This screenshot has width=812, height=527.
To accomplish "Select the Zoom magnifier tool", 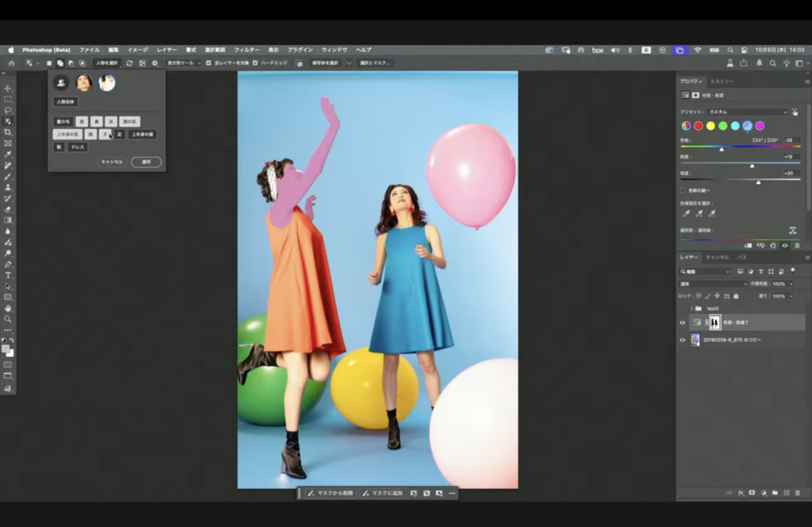I will [8, 319].
